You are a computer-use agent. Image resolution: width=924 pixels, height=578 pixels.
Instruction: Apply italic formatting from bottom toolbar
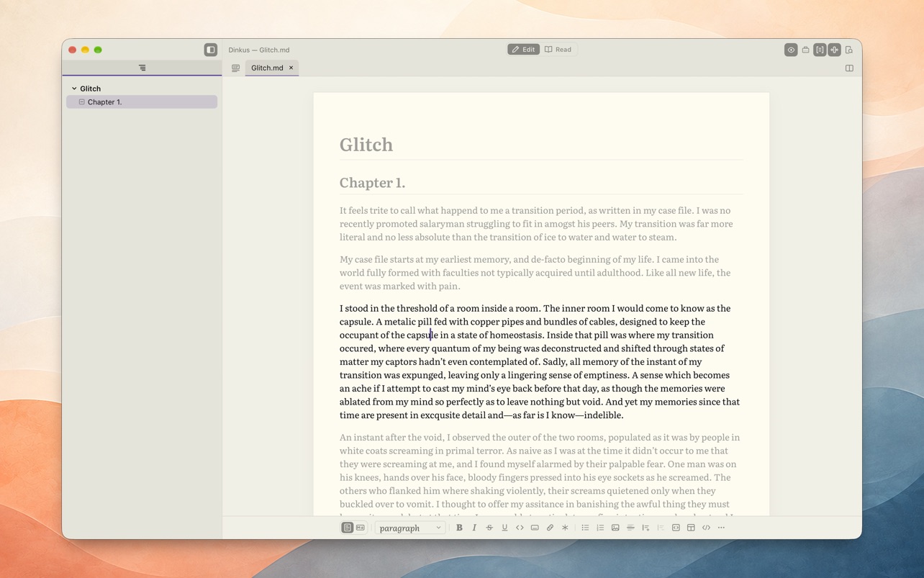[474, 528]
